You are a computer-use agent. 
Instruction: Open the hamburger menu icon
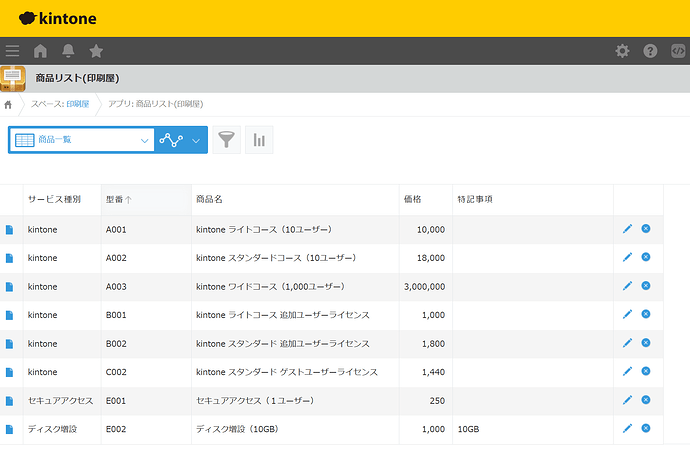point(12,51)
